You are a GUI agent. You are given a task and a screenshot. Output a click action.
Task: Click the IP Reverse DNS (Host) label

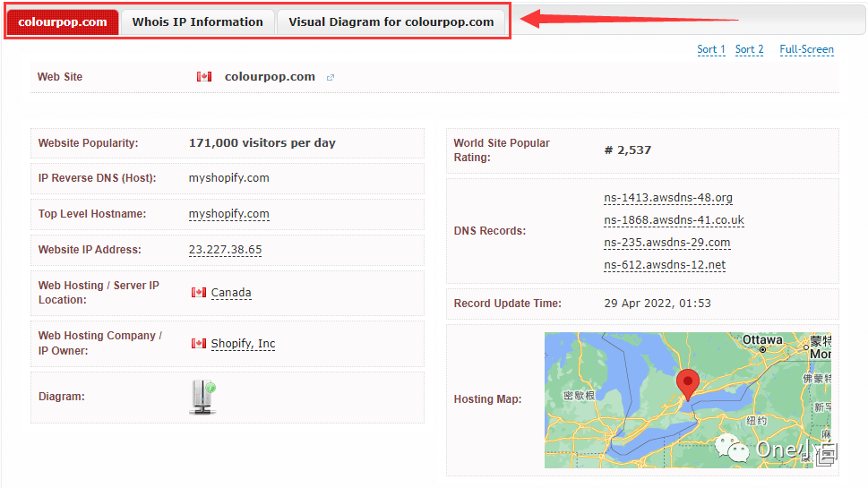pos(97,177)
